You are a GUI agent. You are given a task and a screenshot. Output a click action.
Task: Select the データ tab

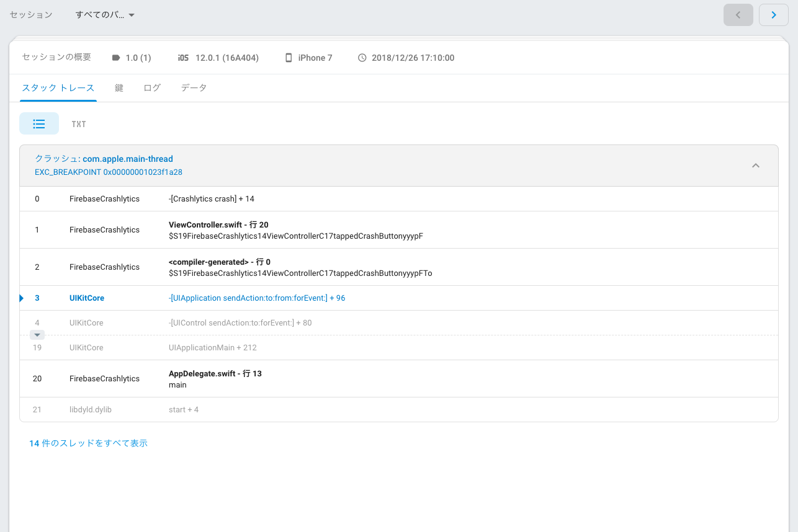pyautogui.click(x=194, y=87)
